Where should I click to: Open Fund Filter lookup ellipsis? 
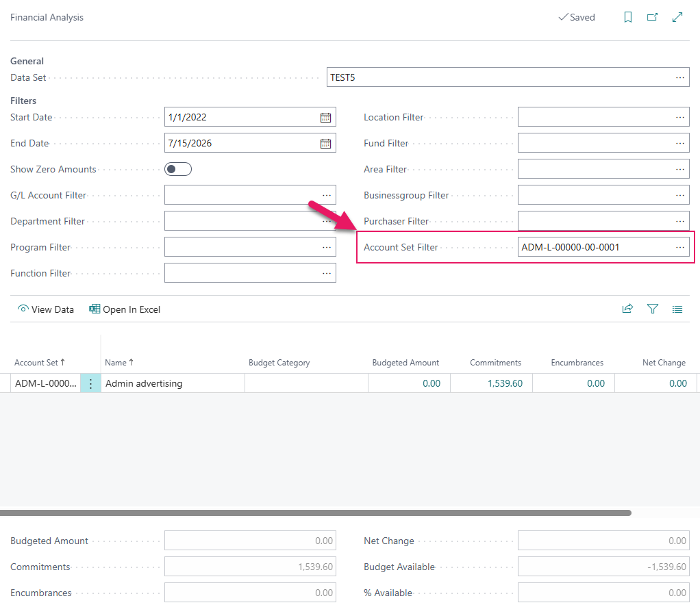coord(680,143)
